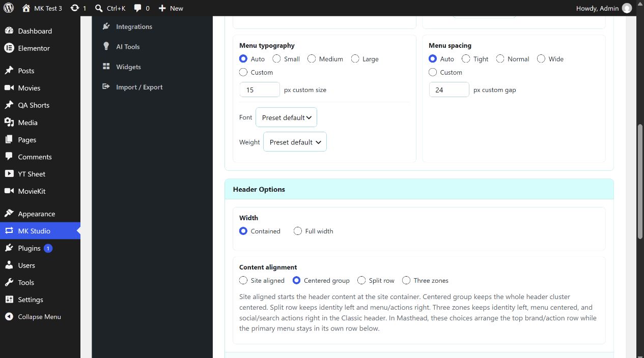Click the Import / Export arrow icon
This screenshot has width=644, height=358.
[x=106, y=86]
